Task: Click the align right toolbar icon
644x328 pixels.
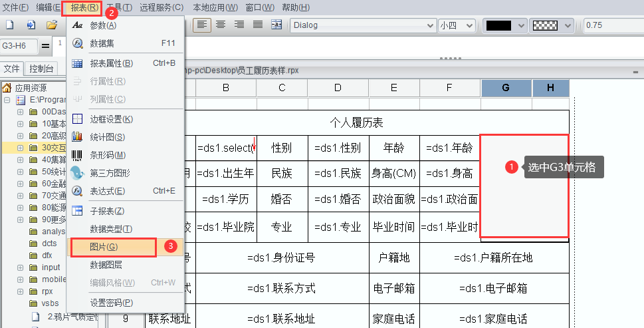Action: click(239, 25)
